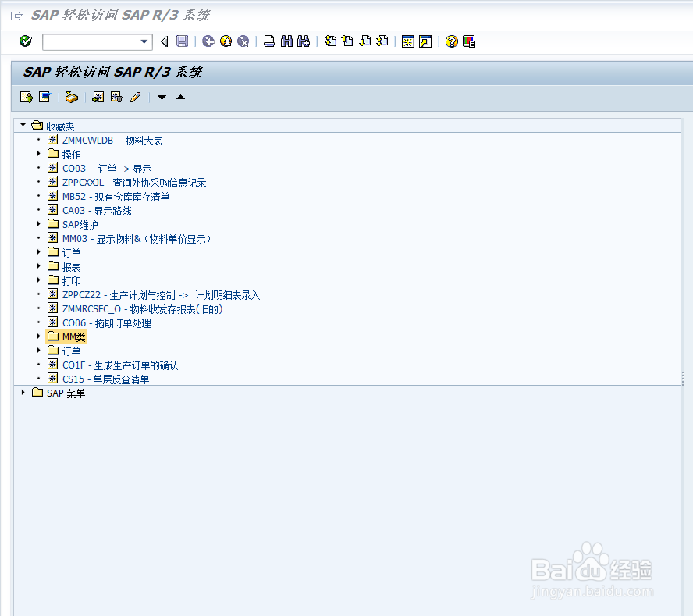Viewport: 693px width, 616px height.
Task: Click the yellow Help question mark icon
Action: 452,41
